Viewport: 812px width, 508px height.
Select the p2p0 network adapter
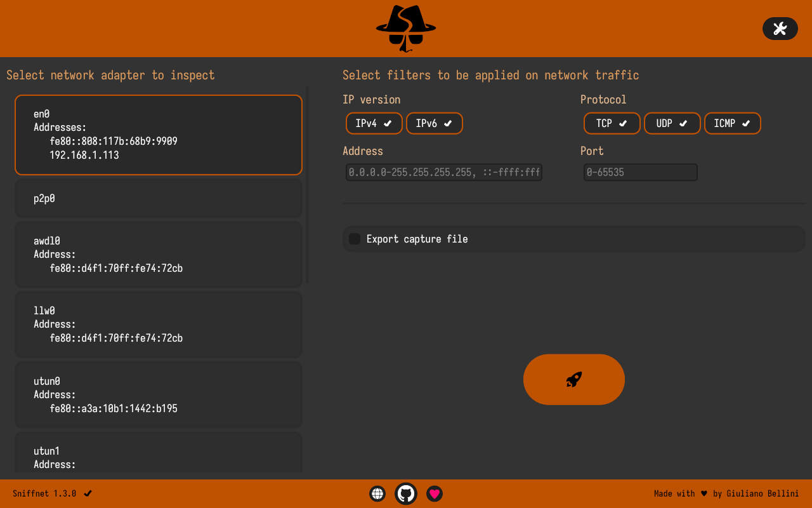[x=159, y=199]
